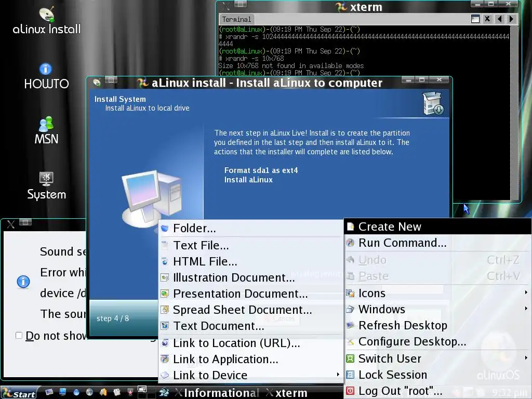532x399 pixels.
Task: Click the new terminal icon in xterm
Action: [x=475, y=19]
